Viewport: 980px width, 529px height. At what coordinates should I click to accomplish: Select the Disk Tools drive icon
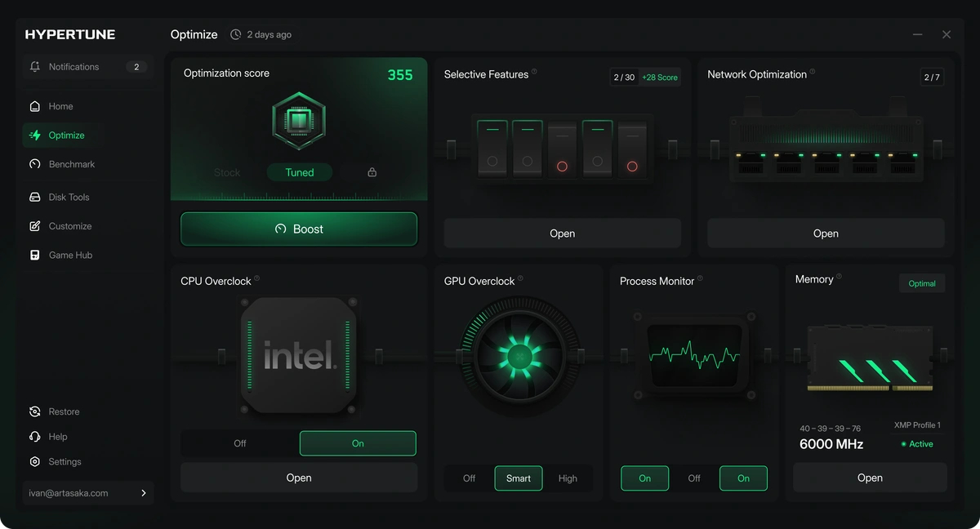click(x=35, y=197)
